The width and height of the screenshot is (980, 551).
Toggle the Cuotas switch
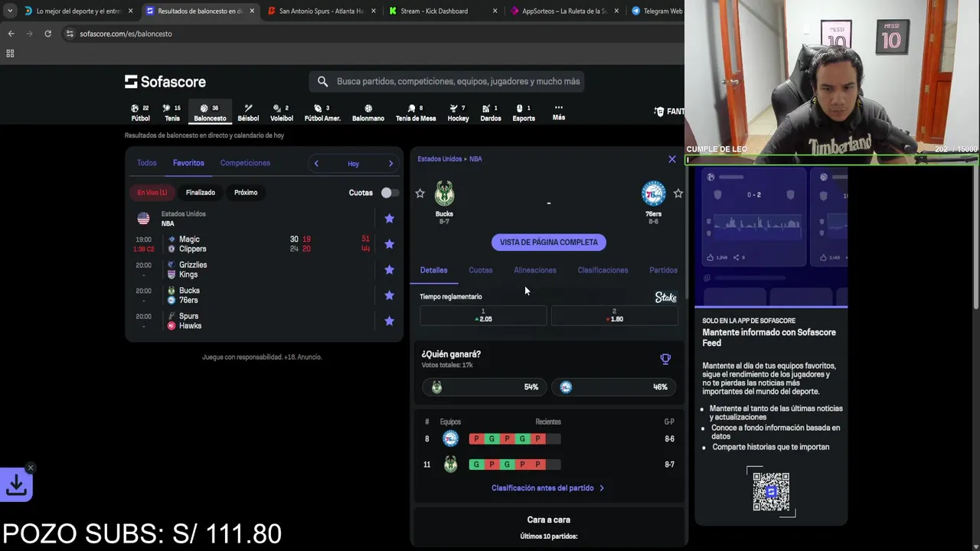coord(390,193)
